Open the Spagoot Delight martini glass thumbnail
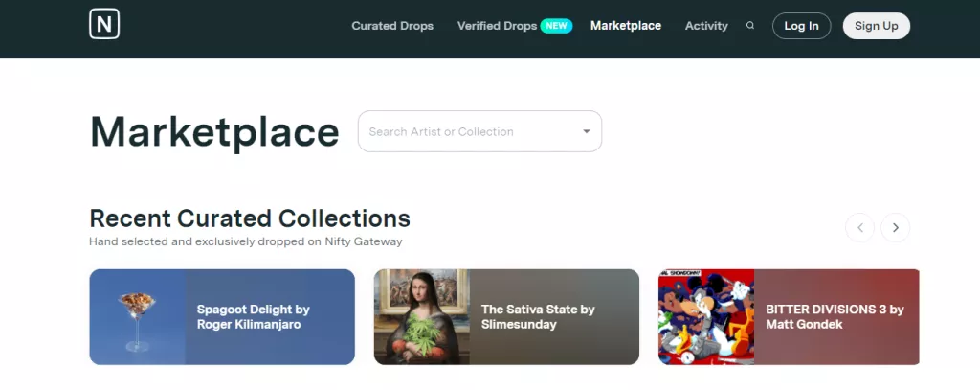This screenshot has height=390, width=980. (137, 316)
